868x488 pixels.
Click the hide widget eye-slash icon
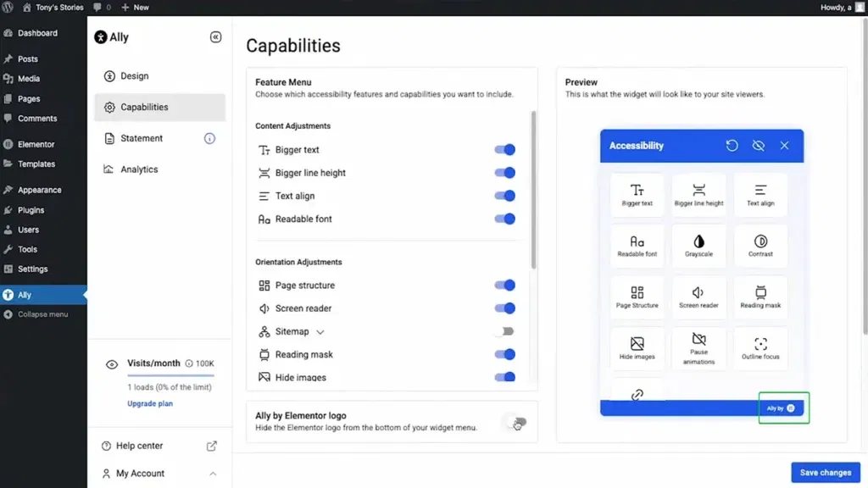(758, 146)
